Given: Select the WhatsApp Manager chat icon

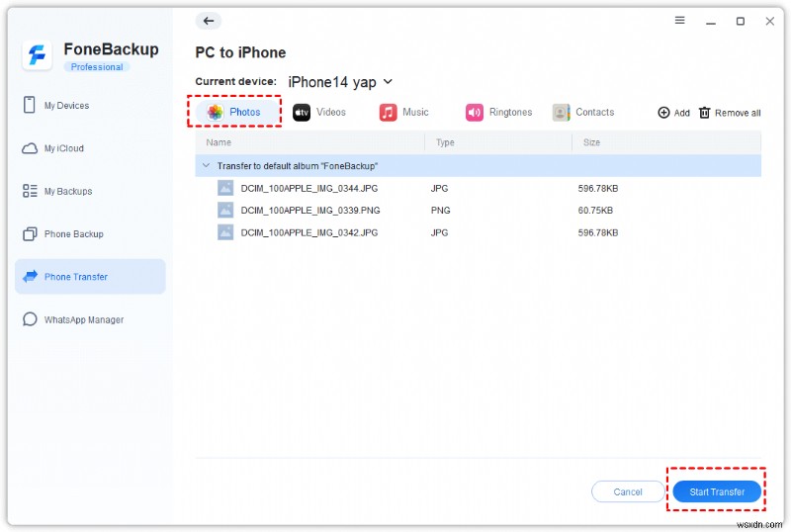Looking at the screenshot, I should pyautogui.click(x=30, y=319).
